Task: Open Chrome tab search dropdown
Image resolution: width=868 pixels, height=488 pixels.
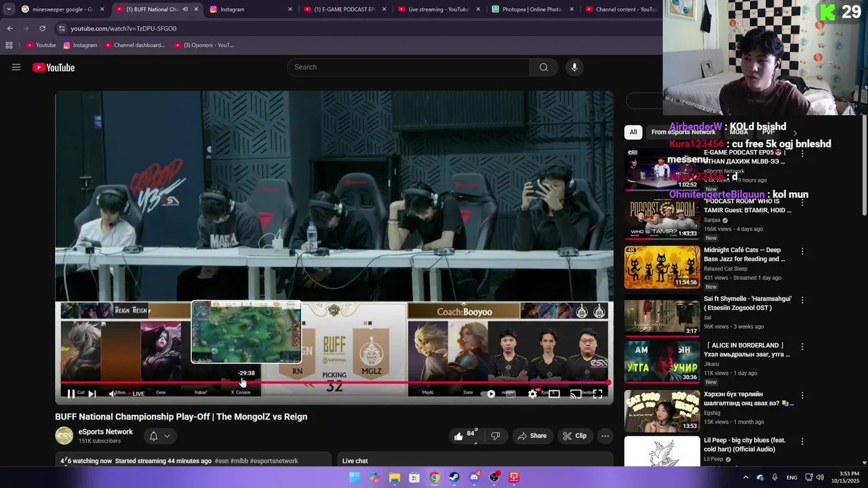Action: point(9,9)
